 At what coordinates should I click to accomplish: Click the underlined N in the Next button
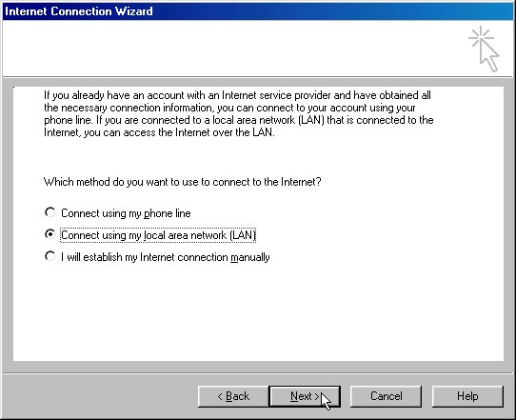294,396
